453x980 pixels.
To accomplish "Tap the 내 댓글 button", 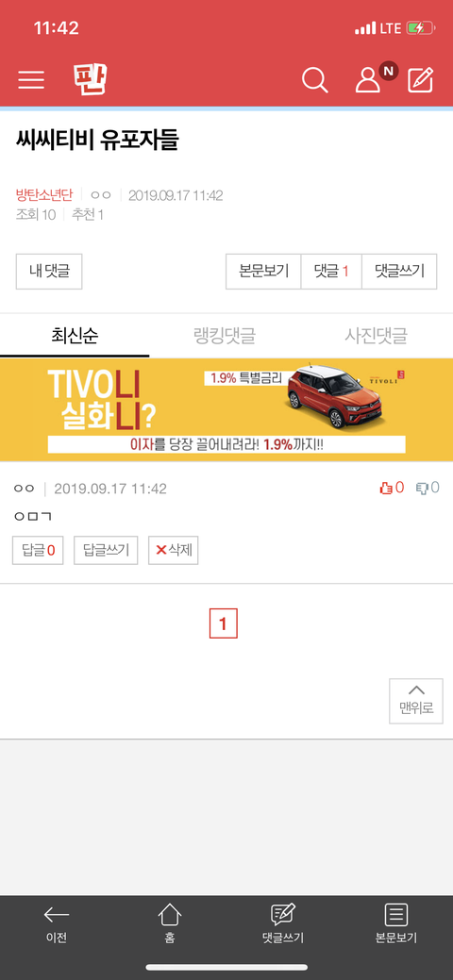I will [x=49, y=272].
